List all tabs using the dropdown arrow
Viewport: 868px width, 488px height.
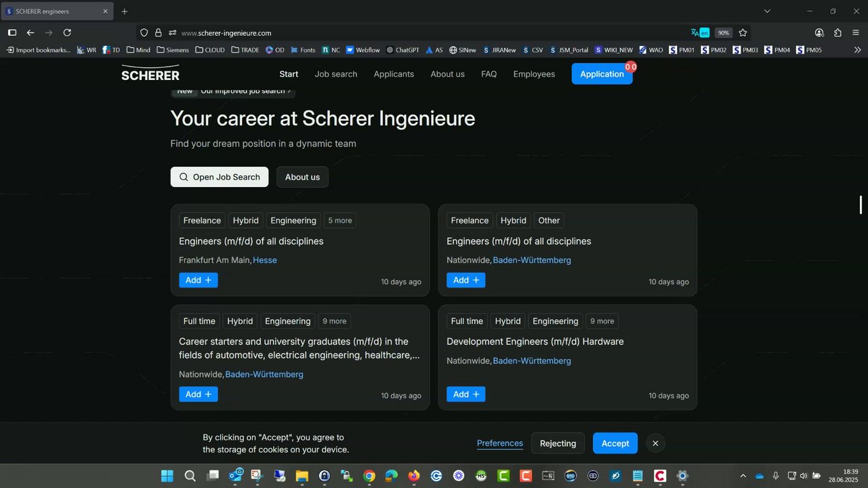coord(767,11)
